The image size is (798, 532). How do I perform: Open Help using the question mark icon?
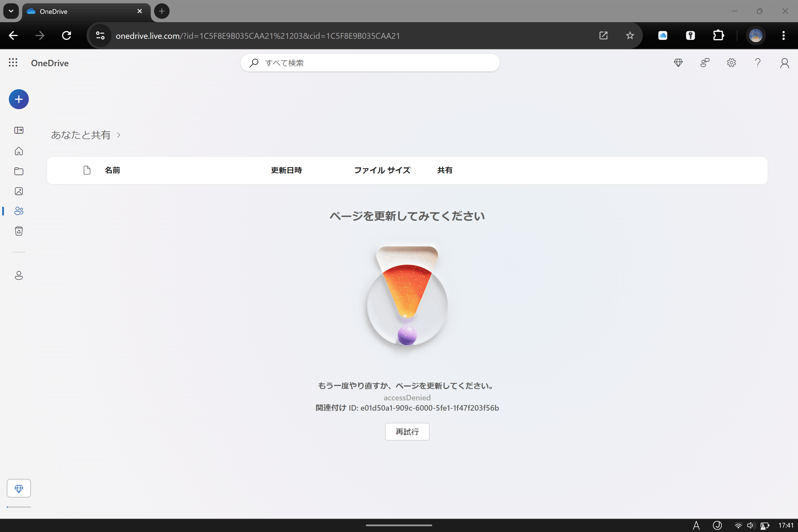[x=758, y=63]
